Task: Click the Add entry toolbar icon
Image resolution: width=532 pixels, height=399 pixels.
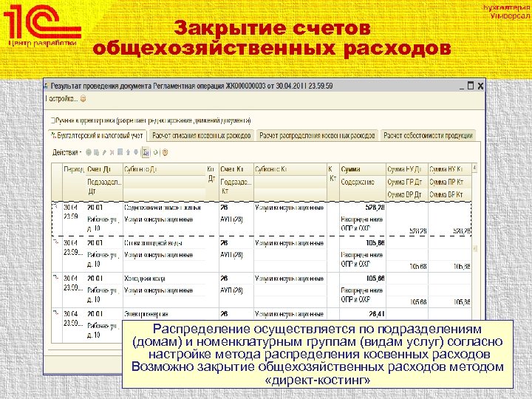Action: pyautogui.click(x=89, y=152)
